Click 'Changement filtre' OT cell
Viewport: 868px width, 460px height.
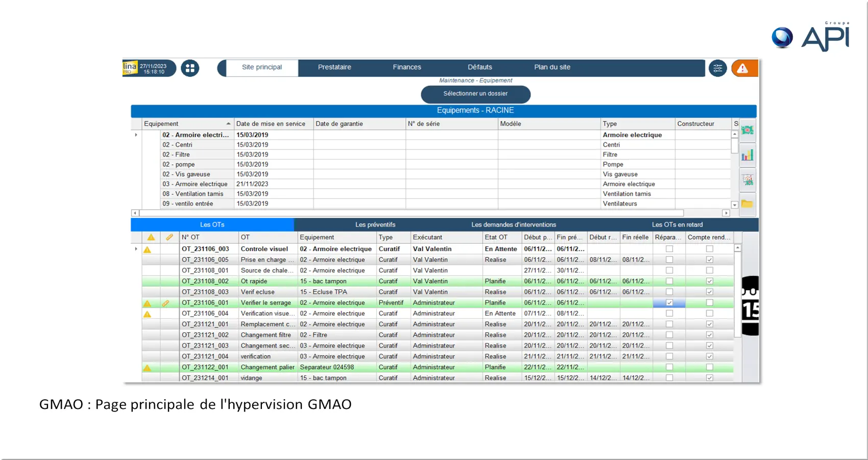[268, 335]
